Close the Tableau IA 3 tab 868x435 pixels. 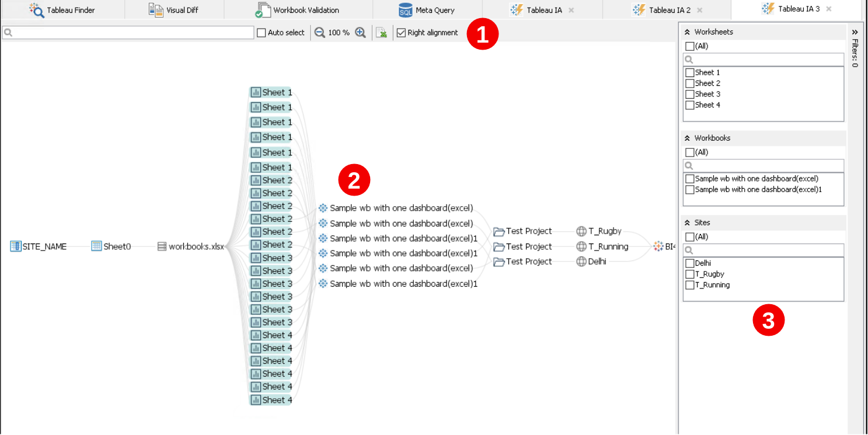(829, 9)
